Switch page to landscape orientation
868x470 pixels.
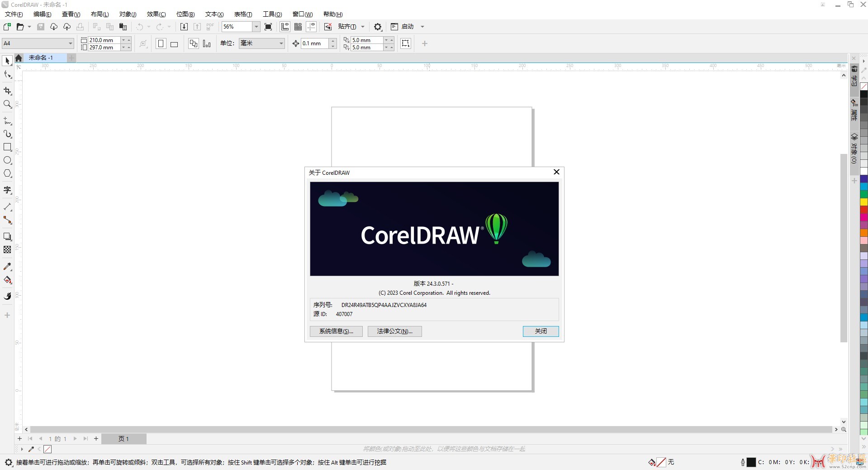click(x=174, y=44)
